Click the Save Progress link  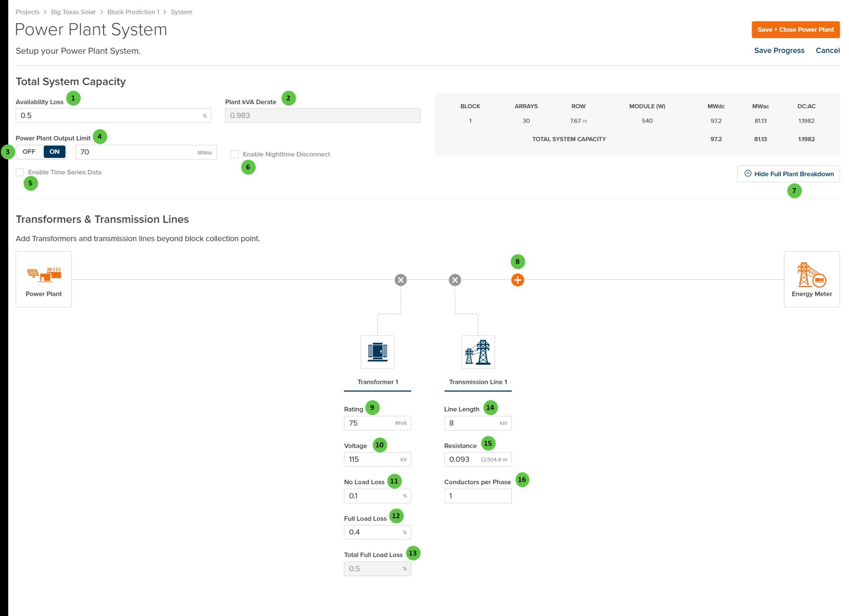click(779, 51)
